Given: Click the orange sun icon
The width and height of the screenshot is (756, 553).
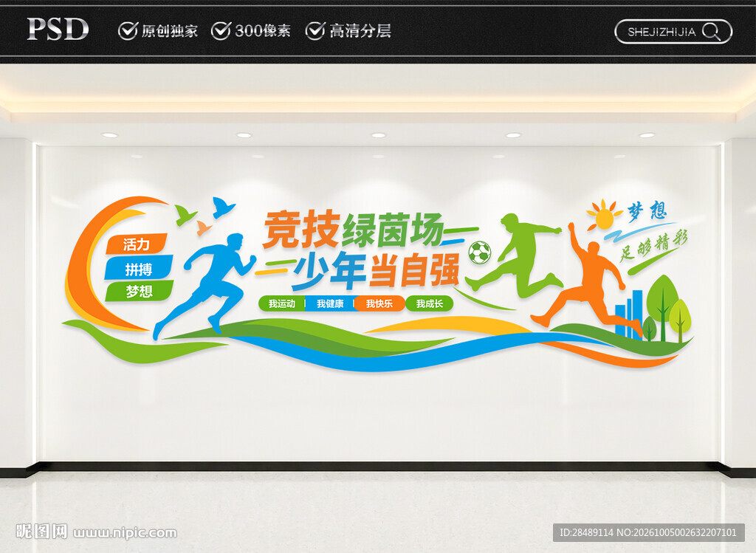Looking at the screenshot, I should 604,216.
